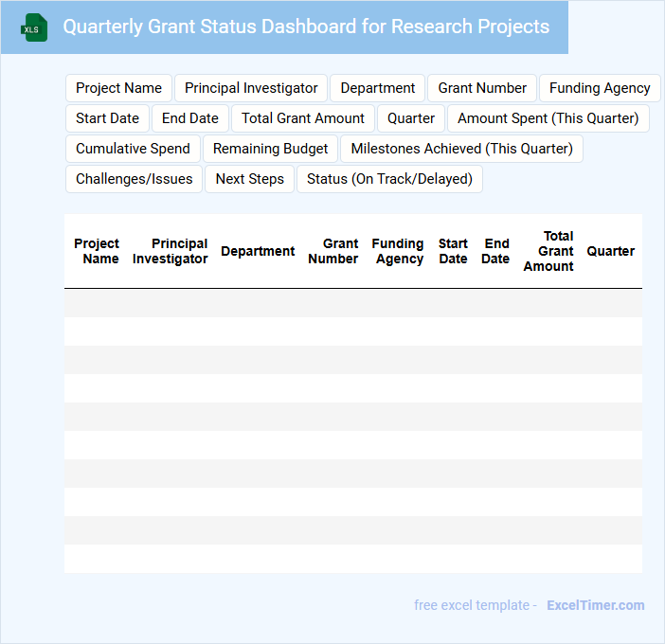This screenshot has height=644, width=665.
Task: Choose the Grant Number tag
Action: point(481,88)
